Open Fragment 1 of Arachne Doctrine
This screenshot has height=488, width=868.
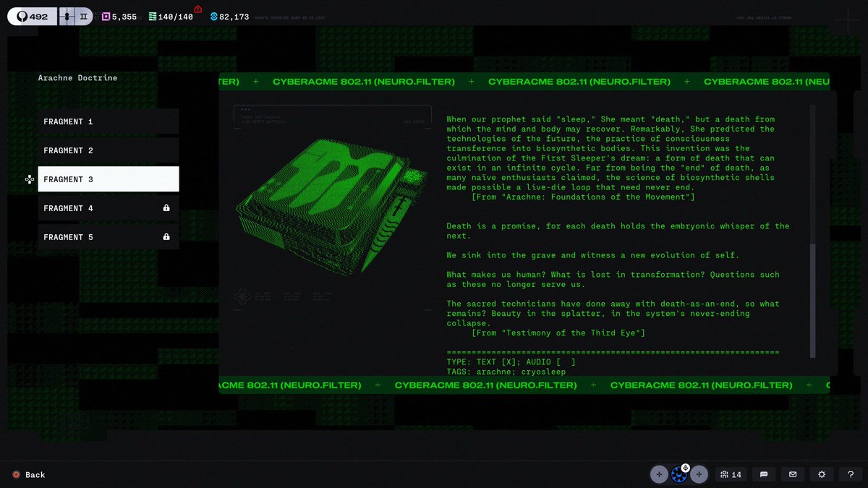(x=109, y=121)
